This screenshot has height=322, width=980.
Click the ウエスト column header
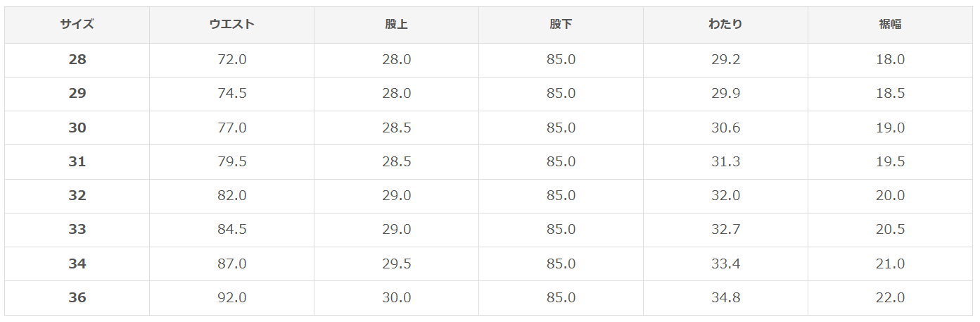[231, 25]
